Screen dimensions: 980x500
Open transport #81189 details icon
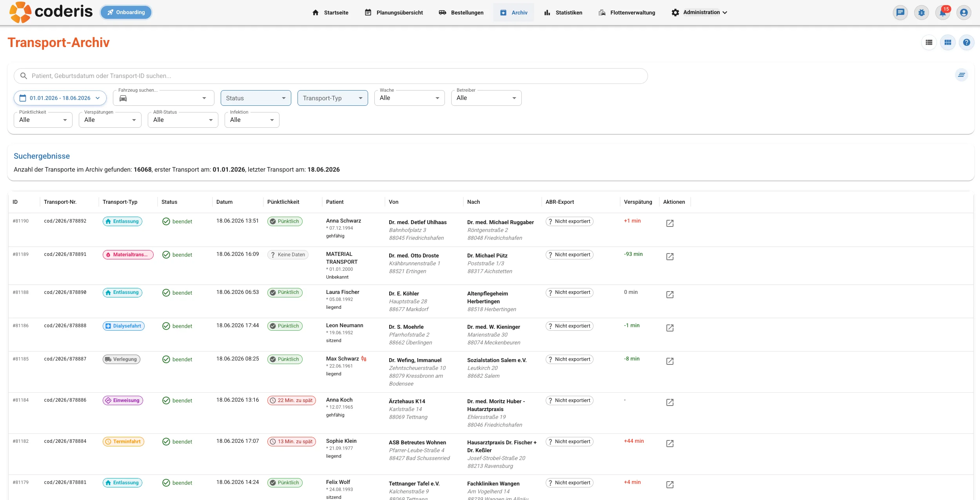(x=670, y=257)
